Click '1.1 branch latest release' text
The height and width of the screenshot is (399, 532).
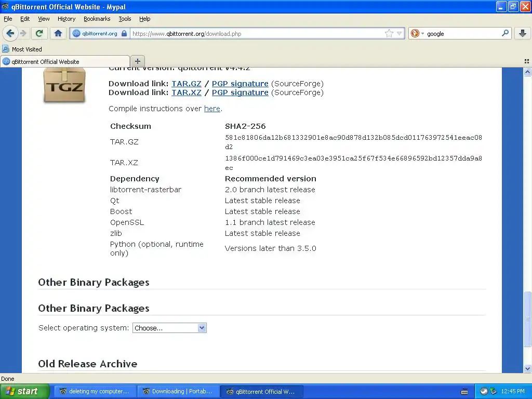click(x=270, y=222)
